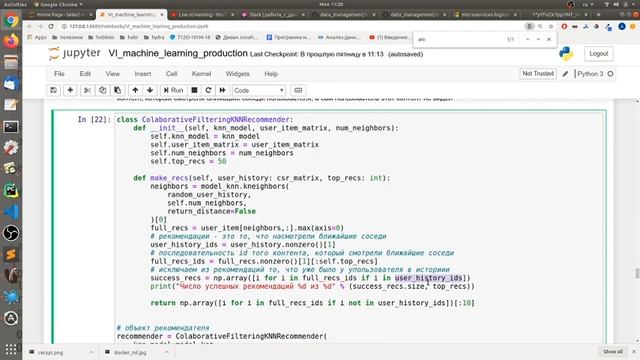Open Terminal from the dock
Image resolution: width=640 pixels, height=360 pixels.
pyautogui.click(x=11, y=127)
